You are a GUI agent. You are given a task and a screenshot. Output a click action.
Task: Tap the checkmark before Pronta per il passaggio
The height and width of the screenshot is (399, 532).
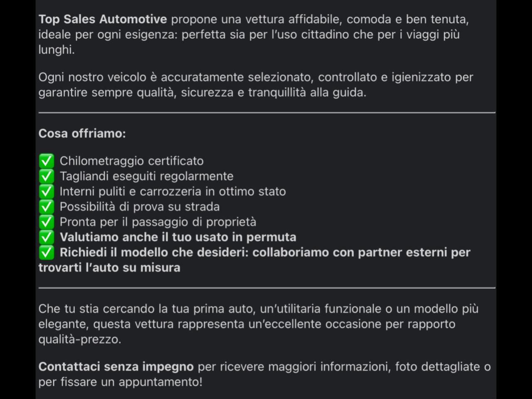[x=46, y=222]
